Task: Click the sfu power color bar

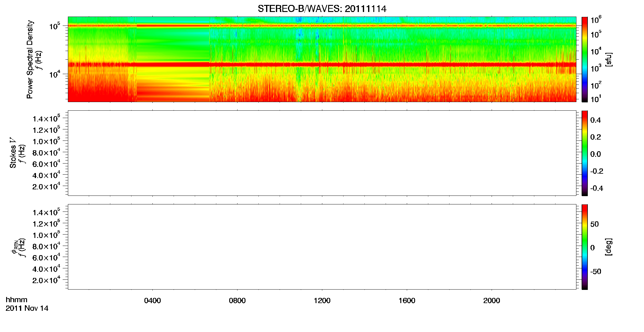Action: [585, 59]
